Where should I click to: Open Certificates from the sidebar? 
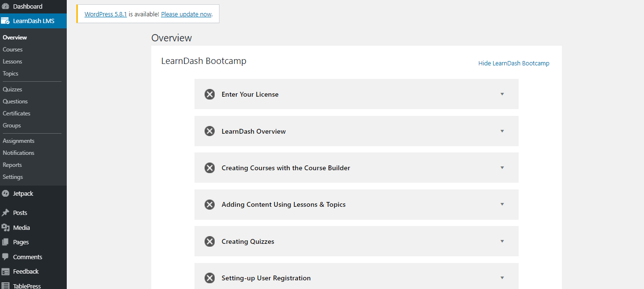(x=16, y=113)
